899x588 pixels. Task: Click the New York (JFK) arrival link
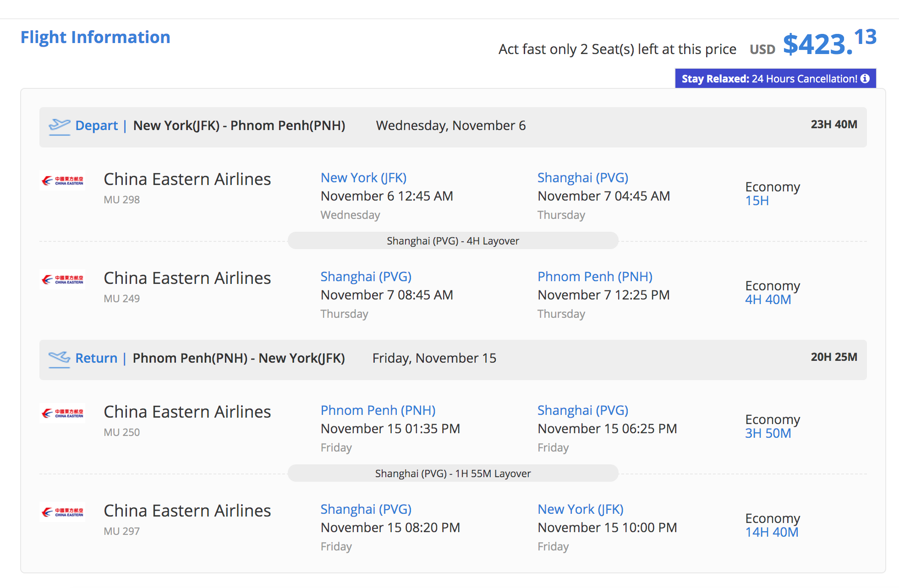(581, 509)
